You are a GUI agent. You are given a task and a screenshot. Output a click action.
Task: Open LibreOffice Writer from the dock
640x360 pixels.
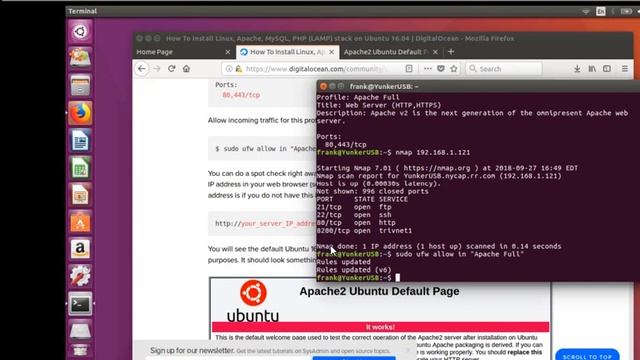[80, 140]
